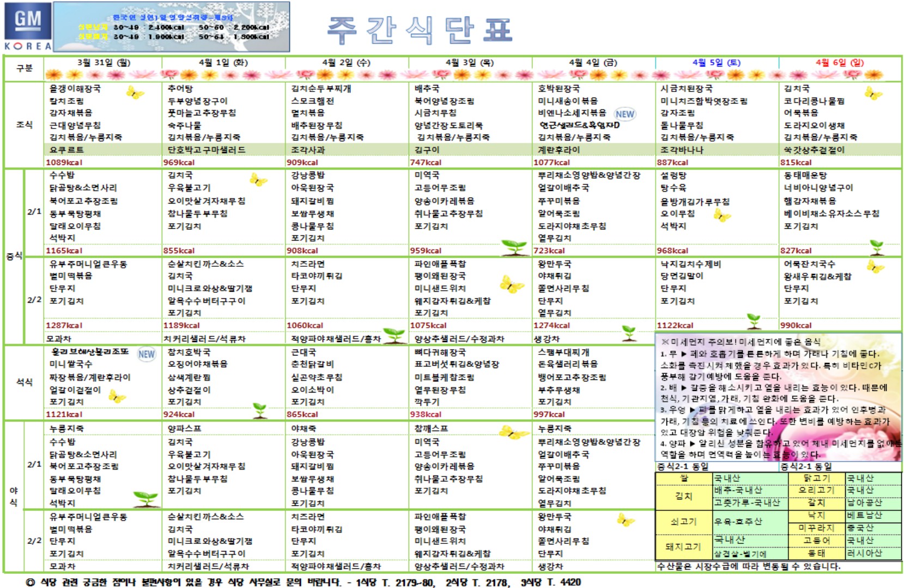Click the butterfly beside 참깨스프
This screenshot has height=588, width=904.
click(513, 433)
